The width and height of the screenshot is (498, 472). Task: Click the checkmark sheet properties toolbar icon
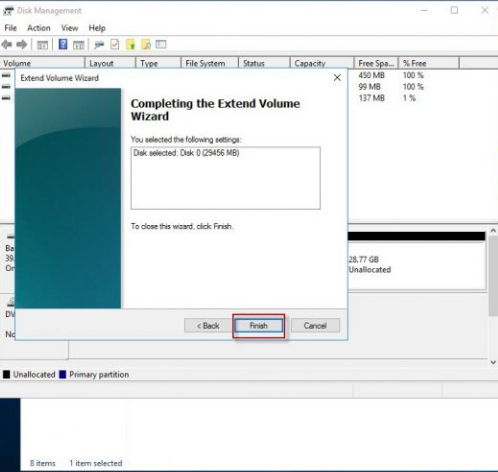point(115,44)
